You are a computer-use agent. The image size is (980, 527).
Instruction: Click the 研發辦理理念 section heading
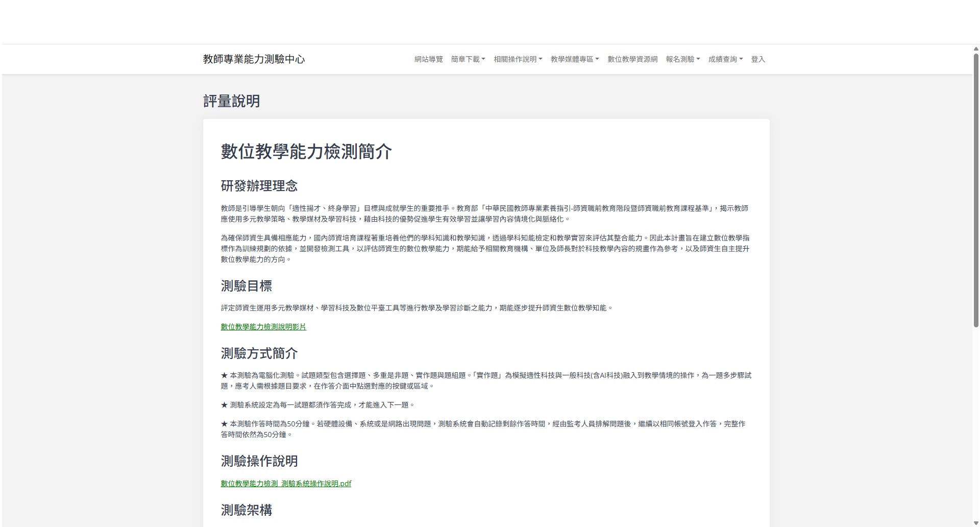click(259, 186)
